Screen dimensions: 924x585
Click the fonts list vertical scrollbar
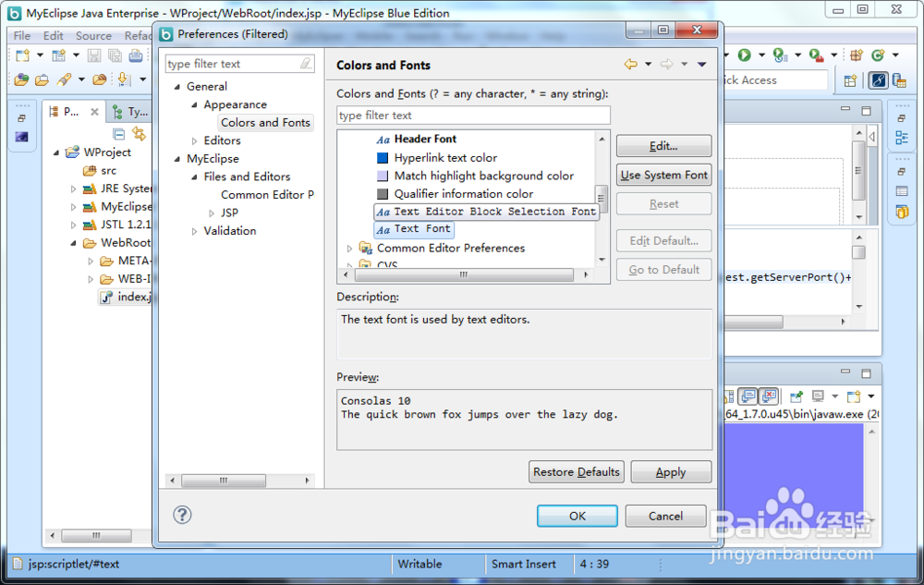602,198
